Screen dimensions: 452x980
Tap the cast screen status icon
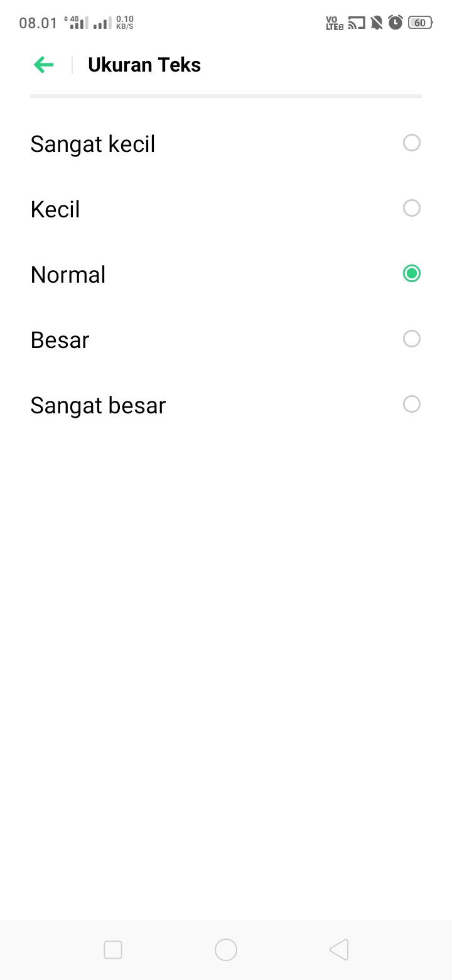[357, 23]
